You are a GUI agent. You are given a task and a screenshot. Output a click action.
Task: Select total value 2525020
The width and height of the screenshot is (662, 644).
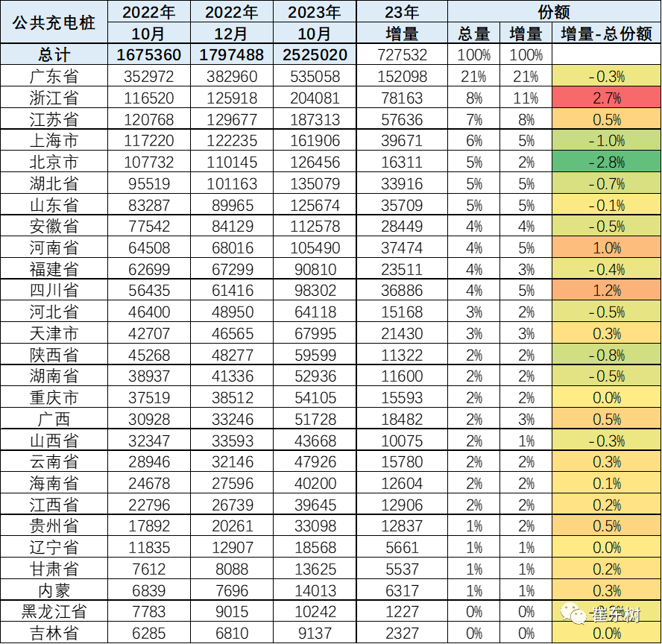pyautogui.click(x=315, y=55)
